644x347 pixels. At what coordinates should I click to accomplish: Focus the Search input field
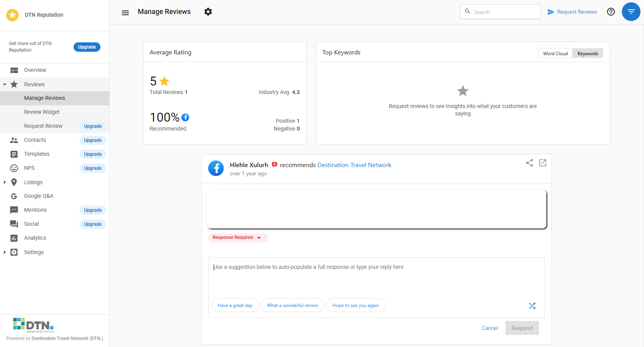(x=500, y=12)
